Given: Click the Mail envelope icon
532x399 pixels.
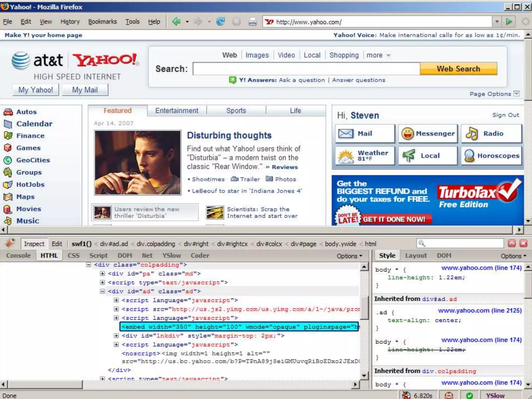Looking at the screenshot, I should click(x=346, y=134).
